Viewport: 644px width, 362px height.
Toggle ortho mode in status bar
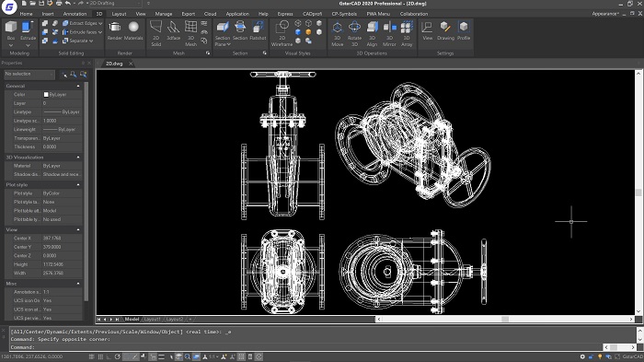point(109,356)
